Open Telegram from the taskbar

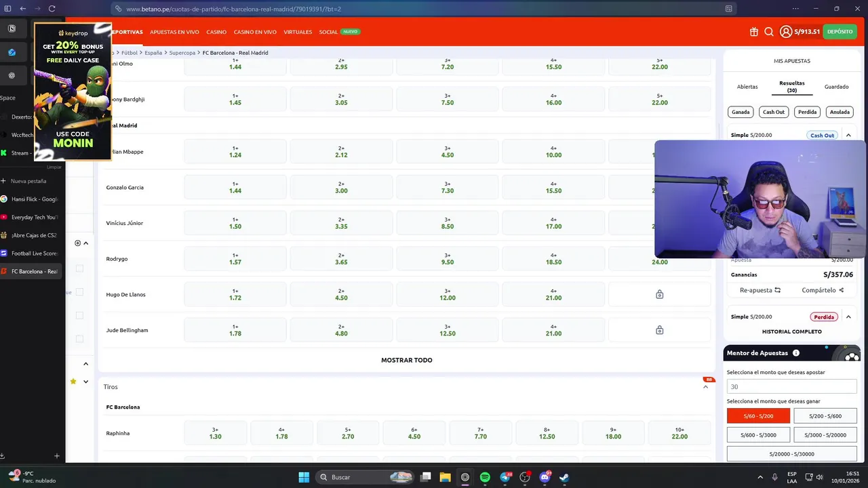pos(505,477)
